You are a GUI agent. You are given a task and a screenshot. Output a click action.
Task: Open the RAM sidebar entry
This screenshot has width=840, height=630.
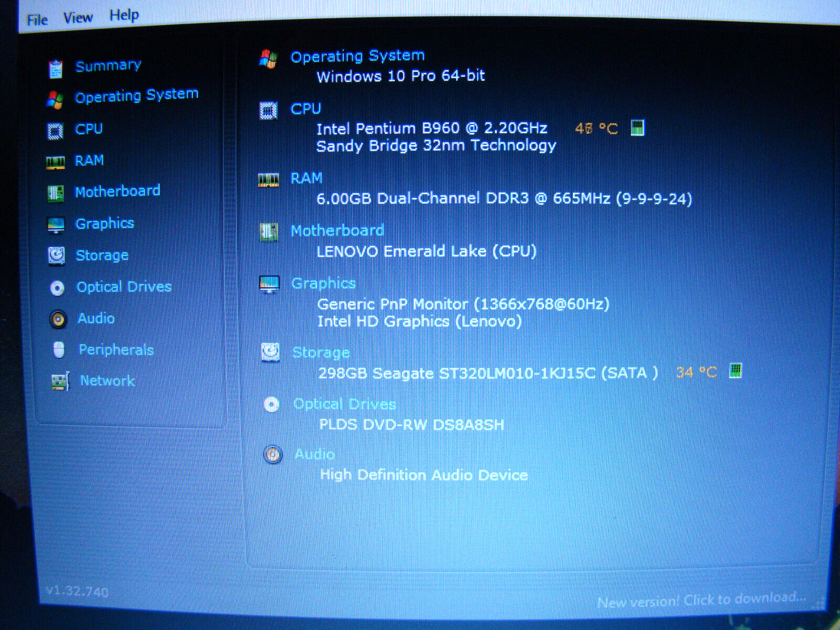89,160
